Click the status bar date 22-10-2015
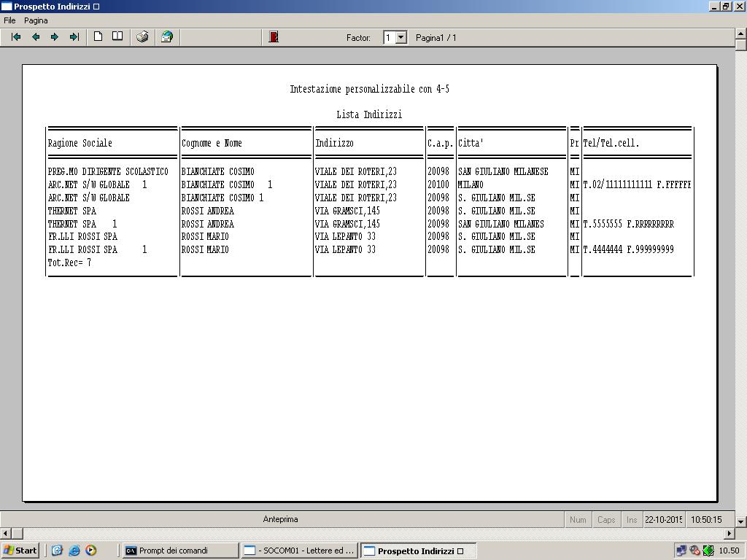Image resolution: width=747 pixels, height=560 pixels. click(x=663, y=519)
